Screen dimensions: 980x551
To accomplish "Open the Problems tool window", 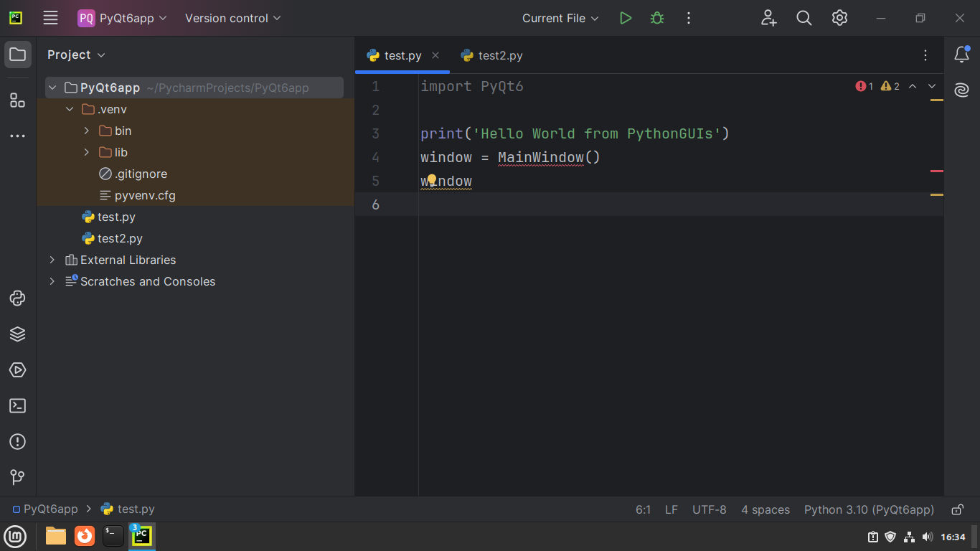I will (x=18, y=441).
